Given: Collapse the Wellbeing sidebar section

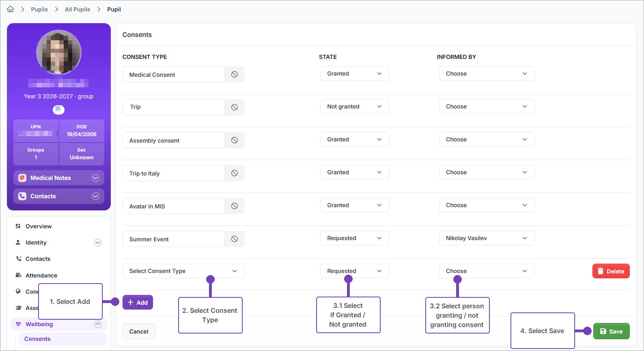Looking at the screenshot, I should [x=98, y=324].
